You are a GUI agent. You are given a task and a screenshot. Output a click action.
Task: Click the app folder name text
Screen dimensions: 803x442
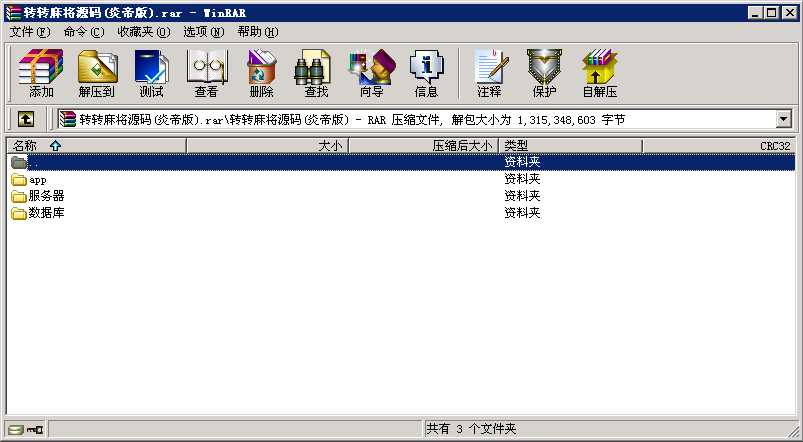38,180
